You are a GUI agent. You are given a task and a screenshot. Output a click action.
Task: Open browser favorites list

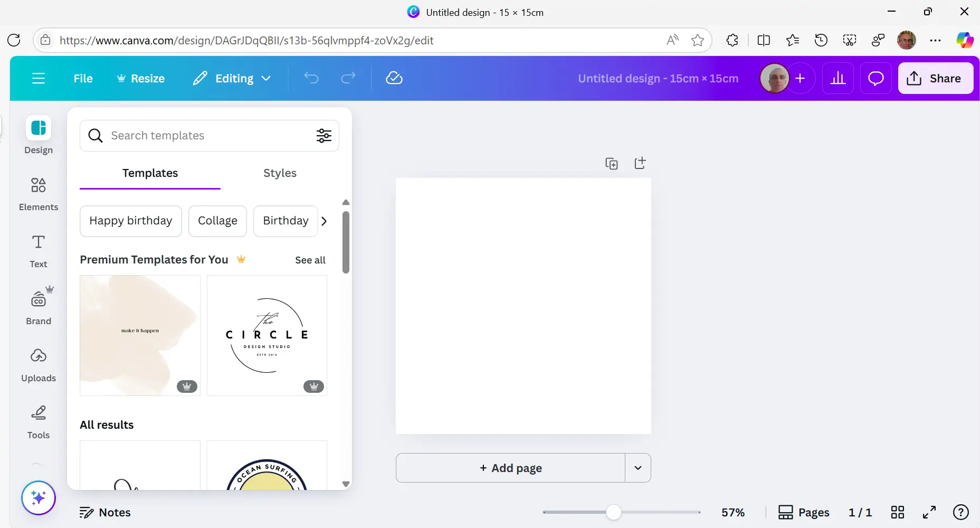pyautogui.click(x=793, y=40)
